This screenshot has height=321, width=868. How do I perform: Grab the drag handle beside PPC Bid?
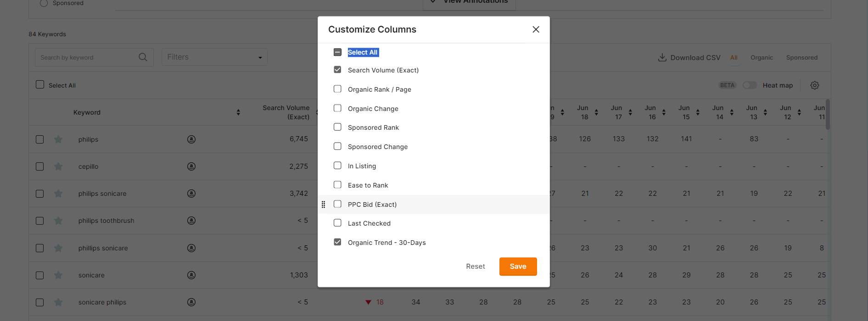(323, 205)
